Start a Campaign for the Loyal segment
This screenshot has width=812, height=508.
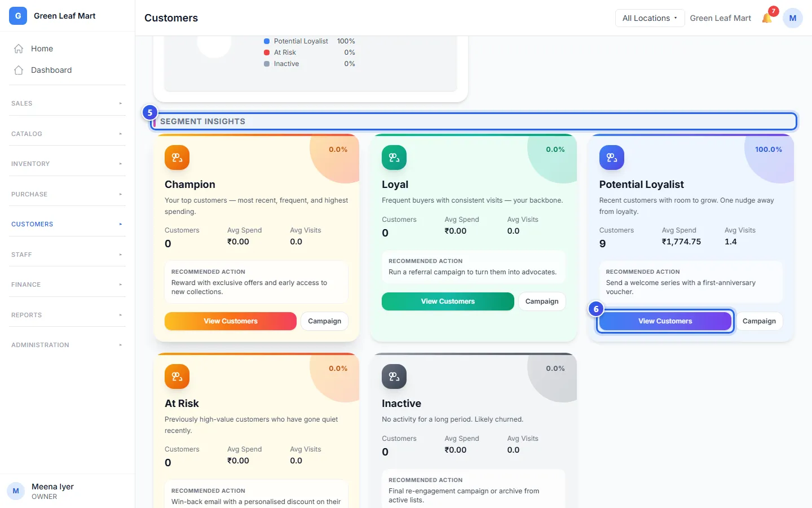pos(542,301)
